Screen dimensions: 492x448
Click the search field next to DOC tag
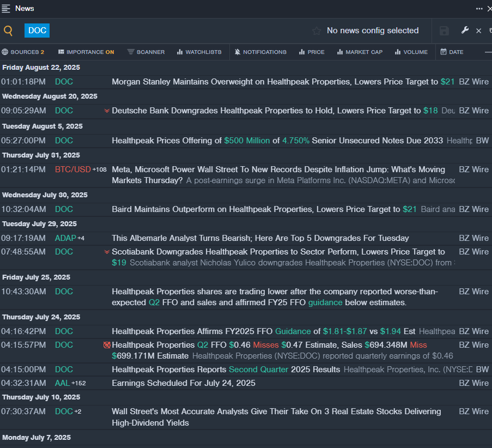[179, 31]
